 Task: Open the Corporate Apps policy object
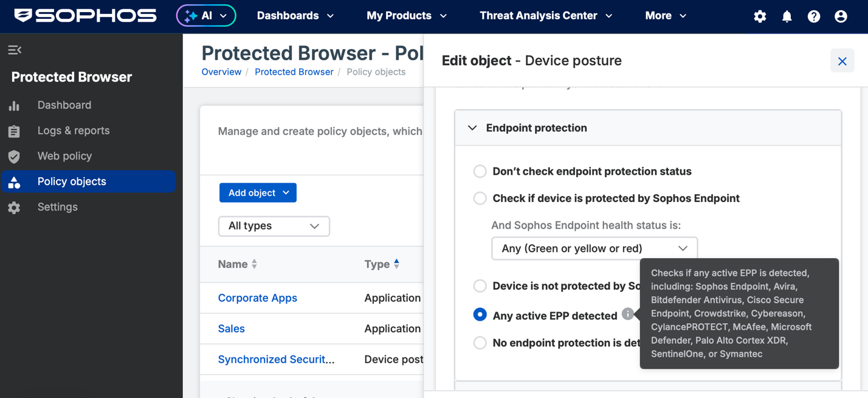point(257,298)
